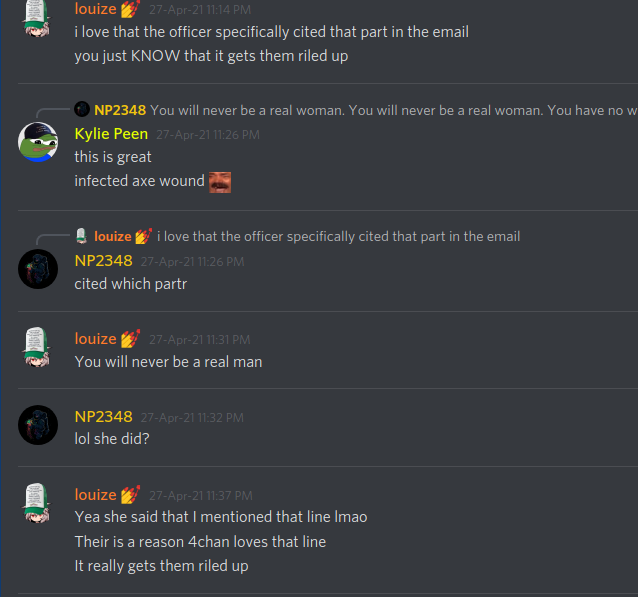Click the emoji badge next to louize at 11:31 PM
Screen dimensions: 638x597
[x=131, y=339]
